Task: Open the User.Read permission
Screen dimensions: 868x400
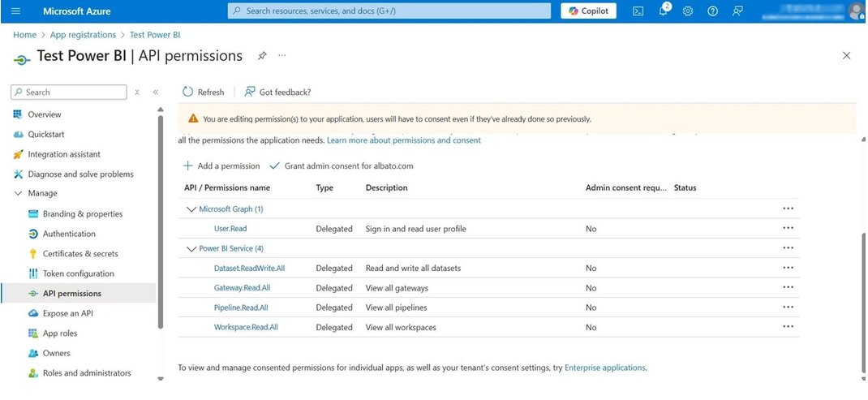Action: click(x=230, y=229)
